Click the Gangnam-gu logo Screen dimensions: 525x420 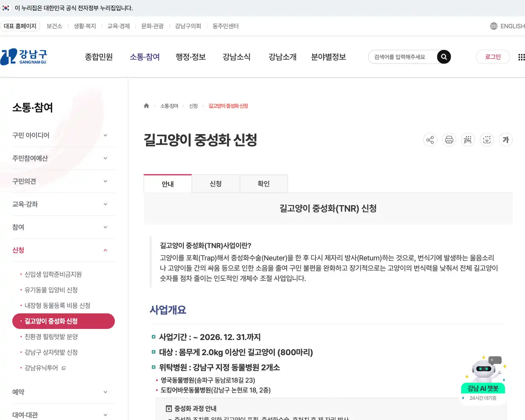click(x=23, y=57)
